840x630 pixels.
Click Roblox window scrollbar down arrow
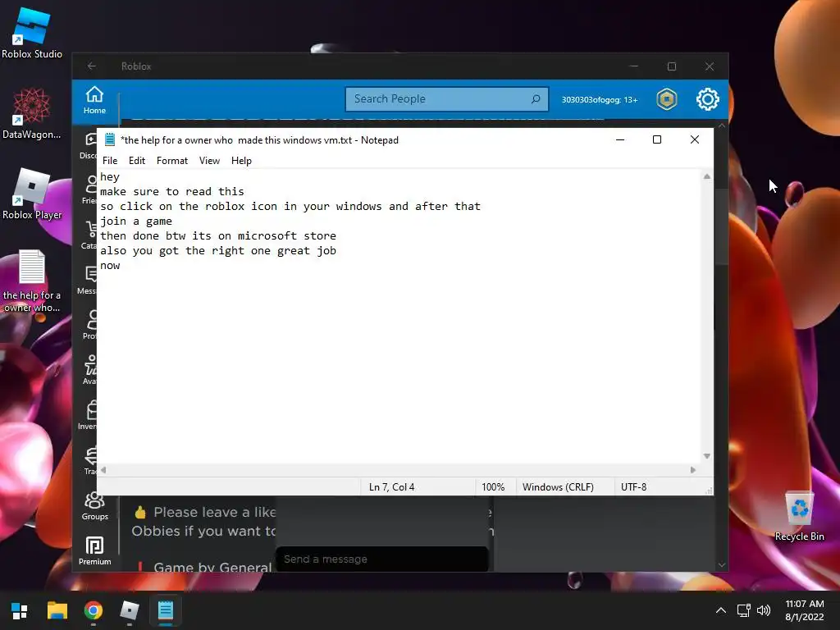[x=722, y=565]
